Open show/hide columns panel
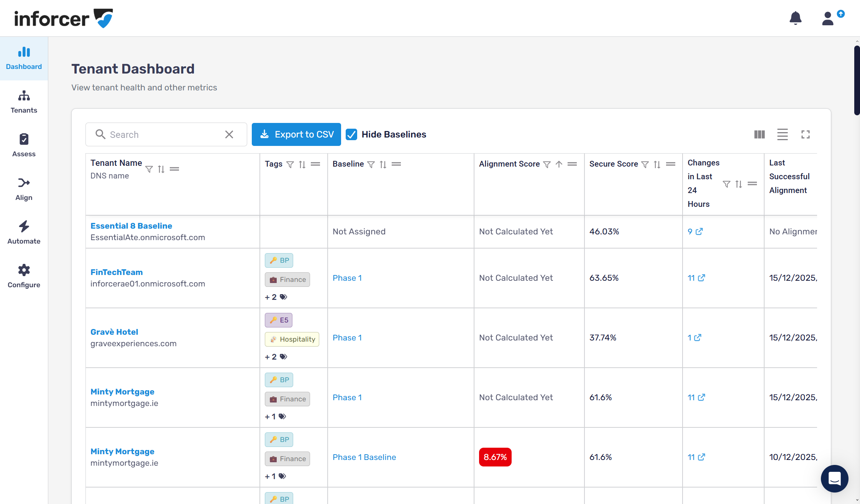The image size is (860, 504). pos(759,134)
